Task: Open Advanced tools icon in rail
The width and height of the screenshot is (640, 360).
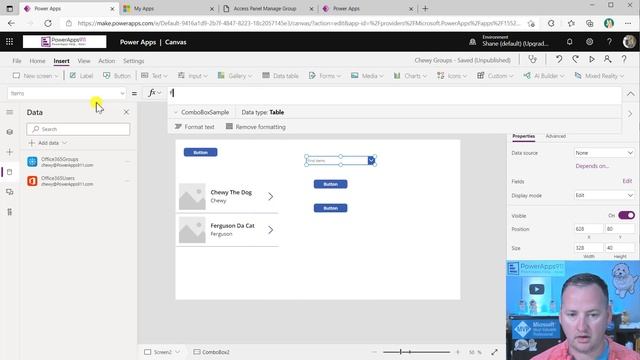Action: [x=9, y=212]
